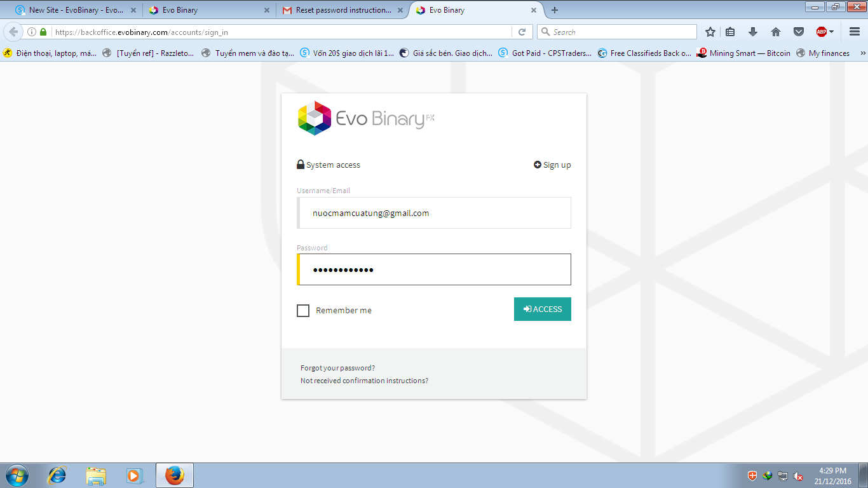Save page to Pocket icon
This screenshot has width=868, height=488.
[x=799, y=32]
